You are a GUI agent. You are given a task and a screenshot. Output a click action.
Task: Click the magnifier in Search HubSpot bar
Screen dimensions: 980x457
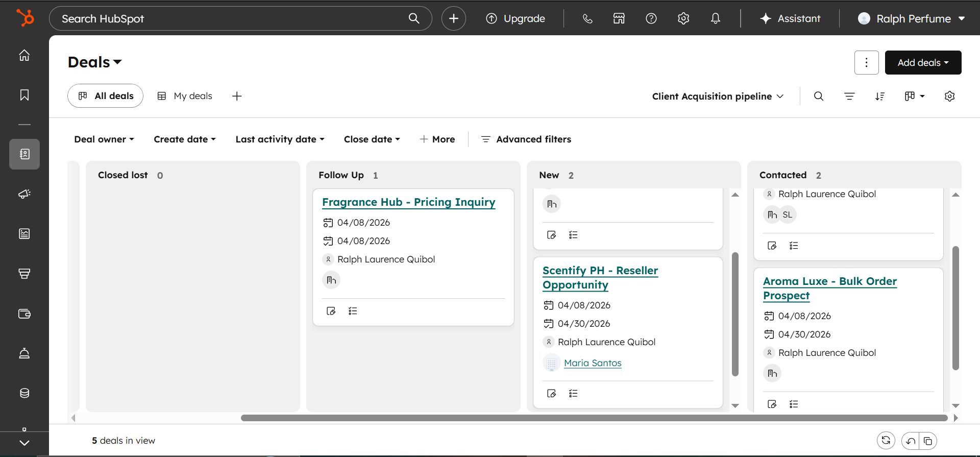(x=414, y=18)
